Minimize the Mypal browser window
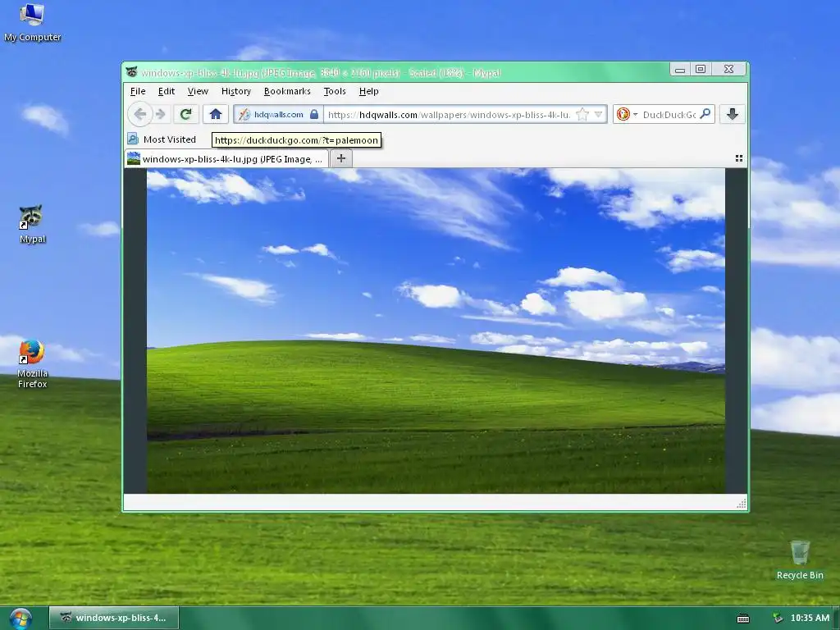The height and width of the screenshot is (630, 840). point(680,69)
